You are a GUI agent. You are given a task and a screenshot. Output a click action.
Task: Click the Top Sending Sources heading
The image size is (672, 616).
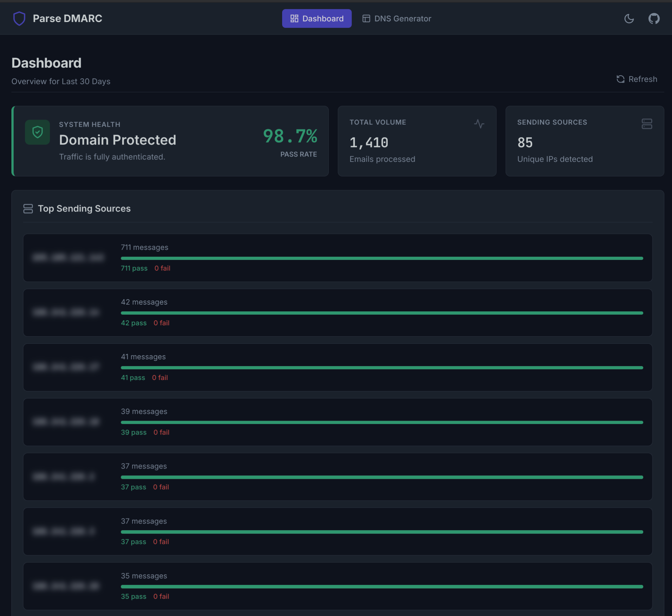pos(84,209)
